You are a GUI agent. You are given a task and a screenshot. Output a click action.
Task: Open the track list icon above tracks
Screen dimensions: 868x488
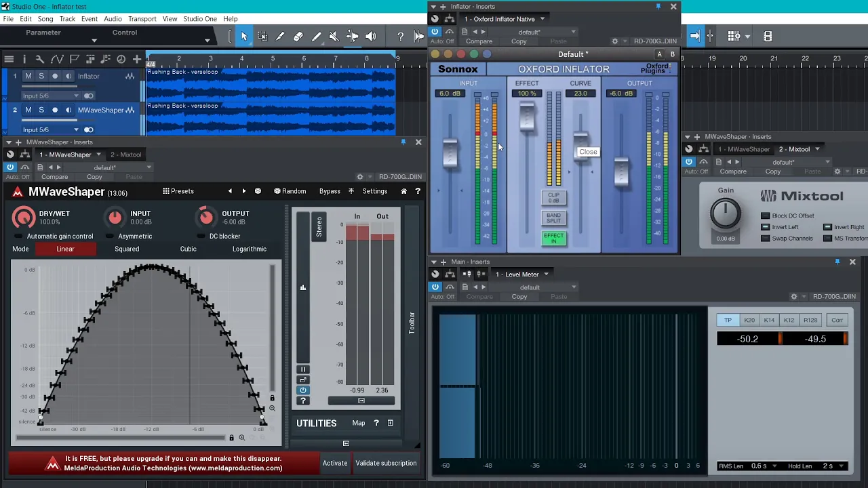[9, 59]
